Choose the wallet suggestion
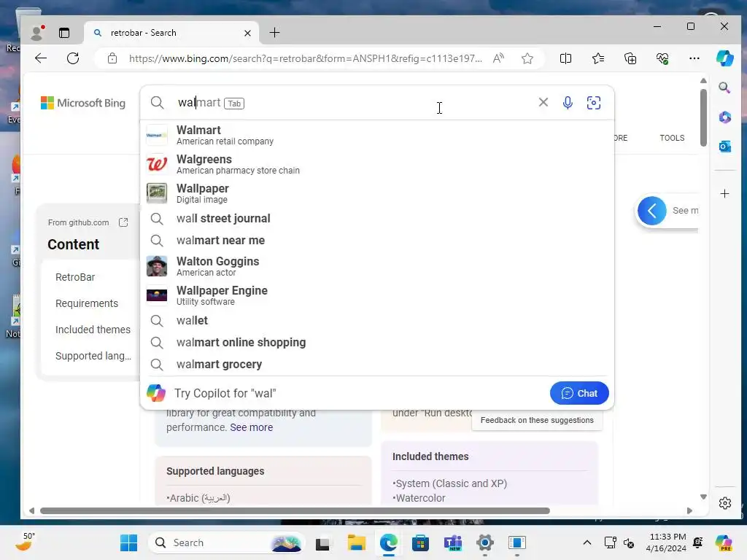 click(x=377, y=321)
